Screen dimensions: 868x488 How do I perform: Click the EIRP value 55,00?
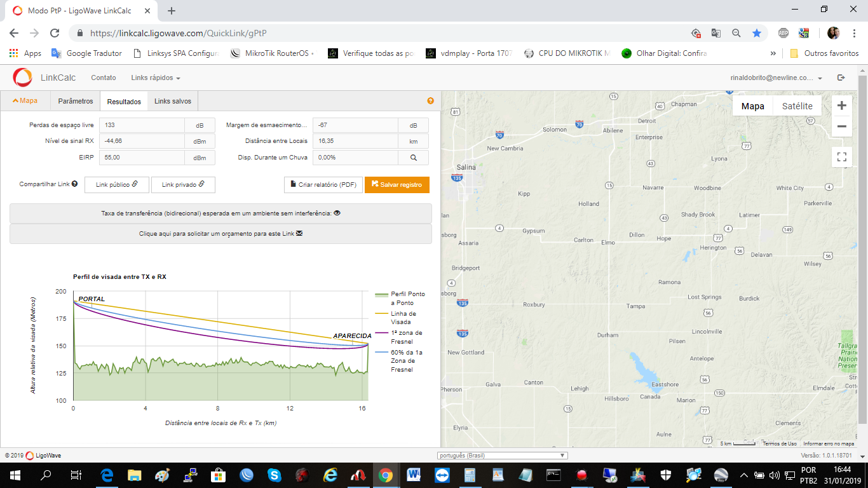tap(142, 158)
